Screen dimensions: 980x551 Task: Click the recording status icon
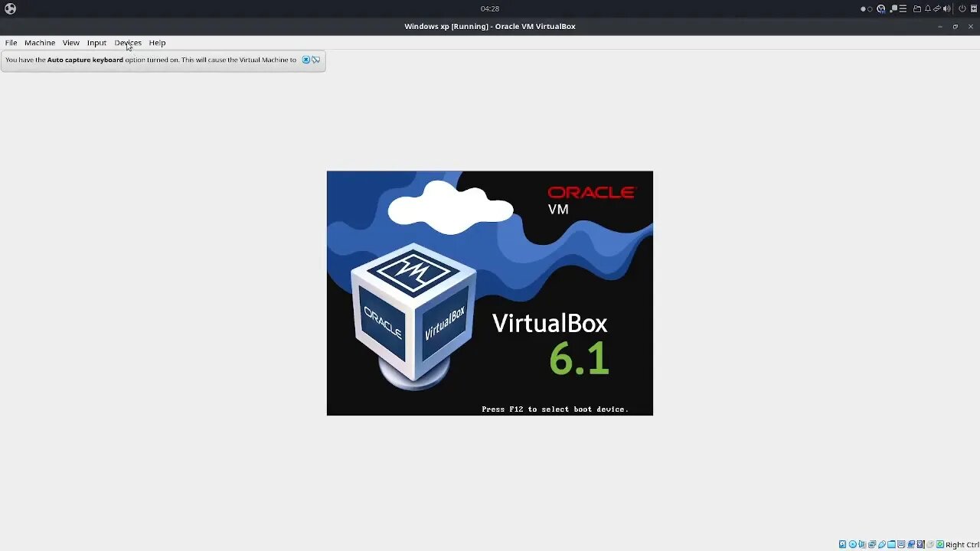point(911,545)
